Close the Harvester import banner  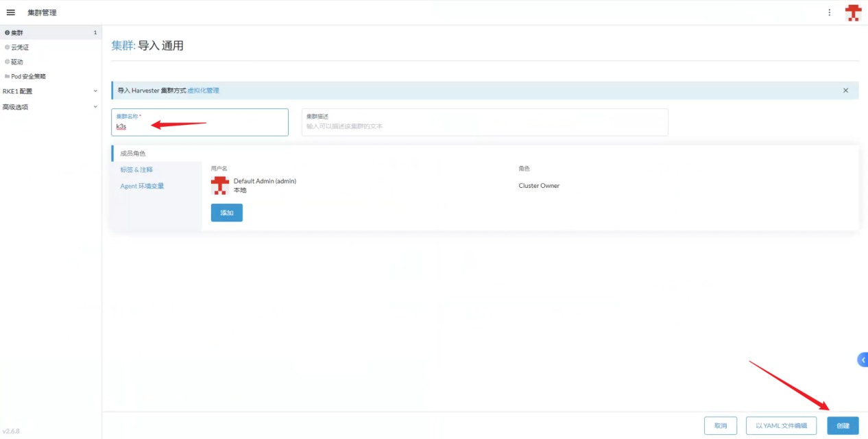845,91
